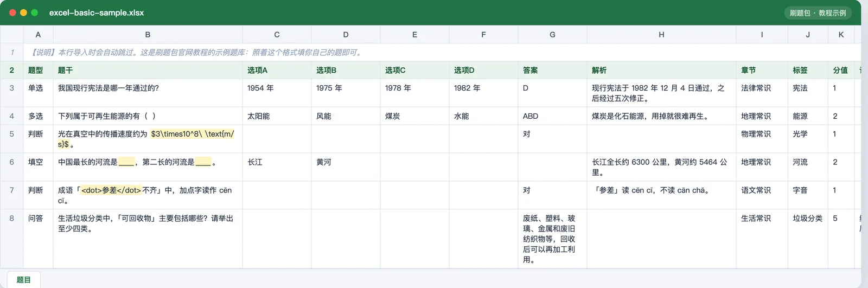Click the 解析 header cell

click(x=661, y=70)
